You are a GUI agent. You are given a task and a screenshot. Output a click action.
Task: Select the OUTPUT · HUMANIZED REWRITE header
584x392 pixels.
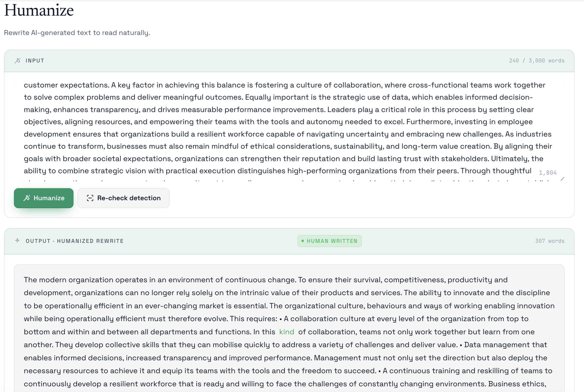pos(74,241)
